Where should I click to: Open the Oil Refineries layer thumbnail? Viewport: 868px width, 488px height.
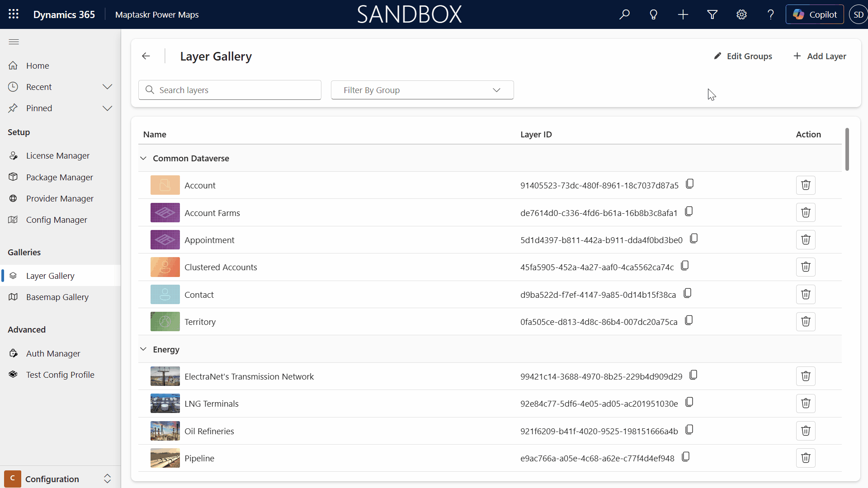click(x=165, y=431)
